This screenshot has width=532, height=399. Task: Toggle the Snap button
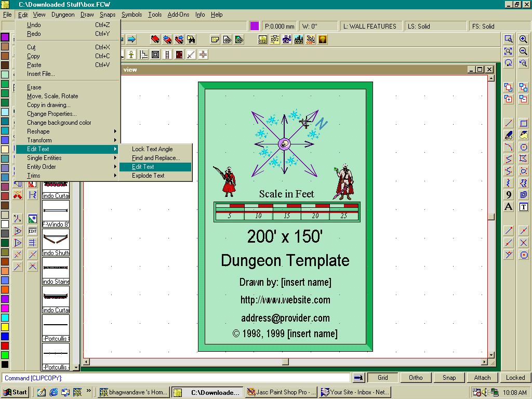(x=449, y=378)
